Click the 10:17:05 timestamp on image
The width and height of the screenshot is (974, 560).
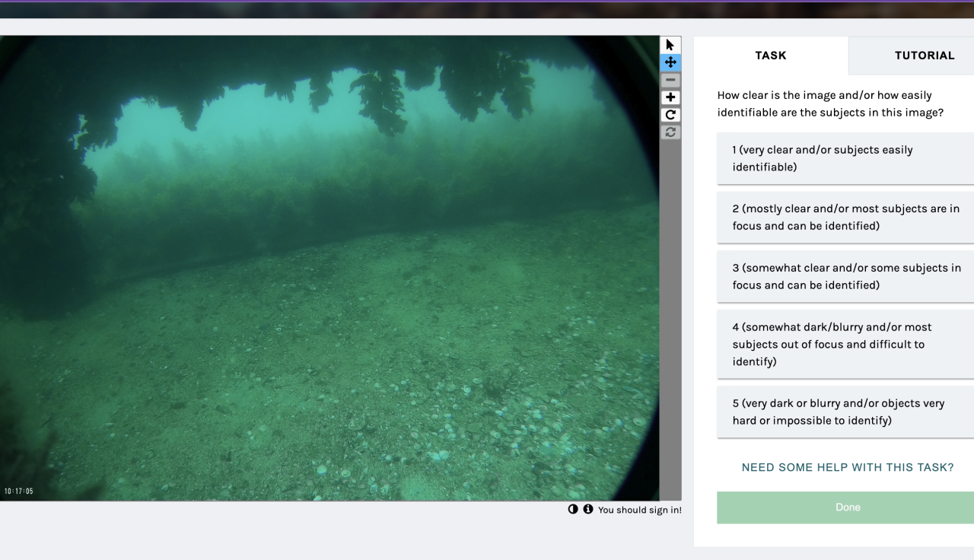coord(19,492)
